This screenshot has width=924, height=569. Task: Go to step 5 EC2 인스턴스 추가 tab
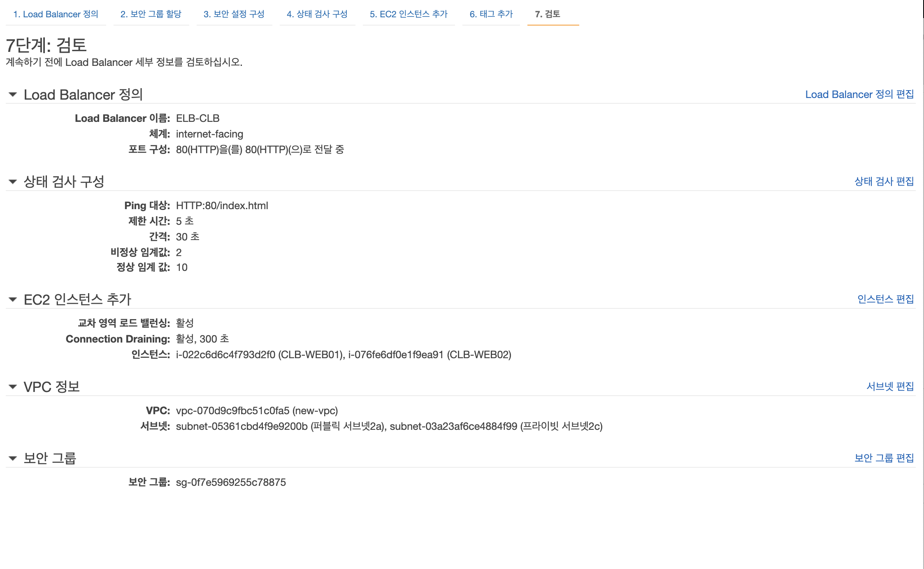[x=408, y=14]
